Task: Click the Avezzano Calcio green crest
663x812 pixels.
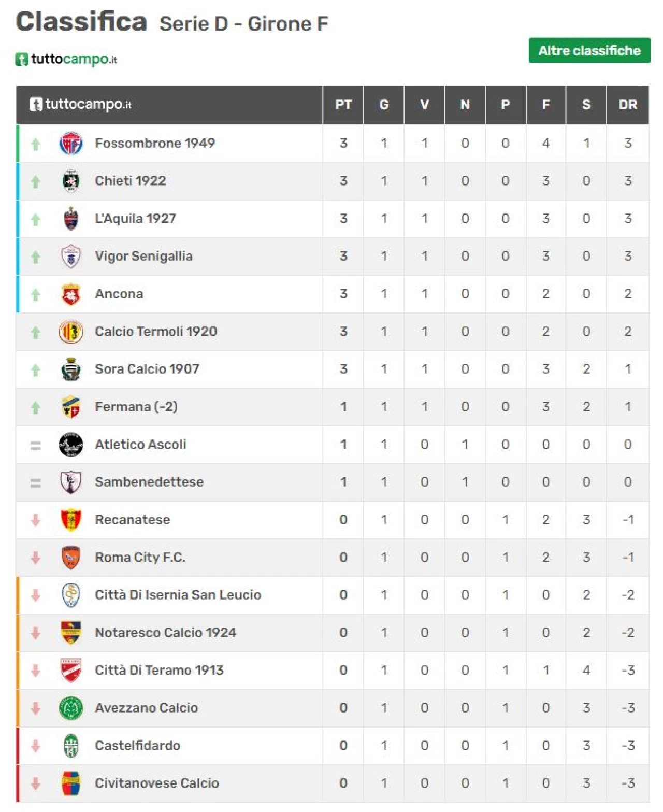Action: 71,708
